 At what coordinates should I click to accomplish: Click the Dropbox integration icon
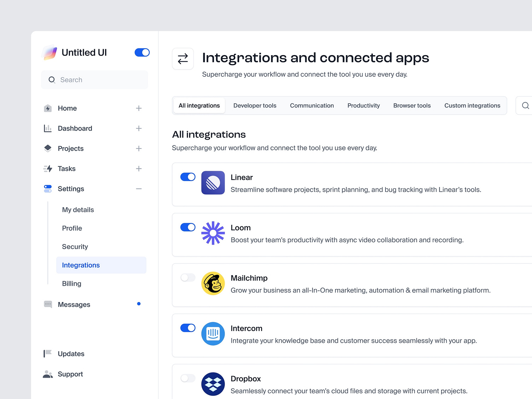pyautogui.click(x=213, y=384)
